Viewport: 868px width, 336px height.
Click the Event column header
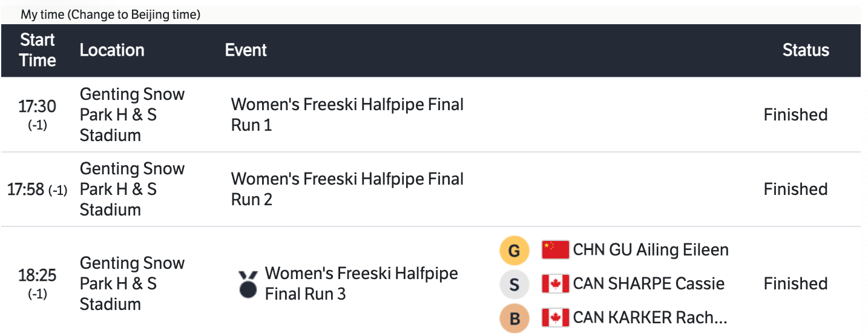pos(246,50)
